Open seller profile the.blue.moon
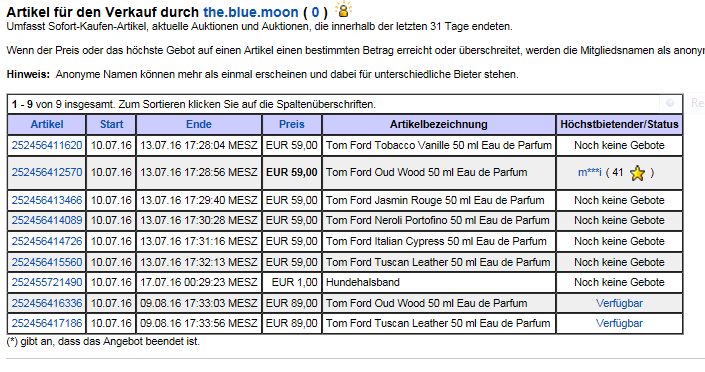The height and width of the screenshot is (372, 705). pos(250,12)
